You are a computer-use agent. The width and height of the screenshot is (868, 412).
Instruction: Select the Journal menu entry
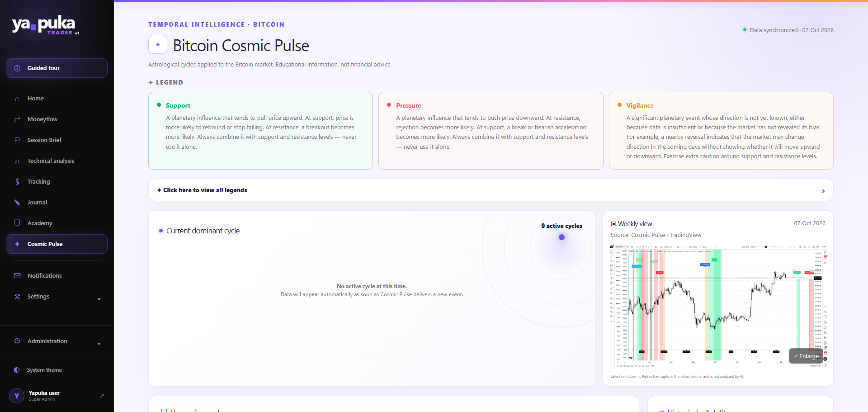click(x=57, y=203)
